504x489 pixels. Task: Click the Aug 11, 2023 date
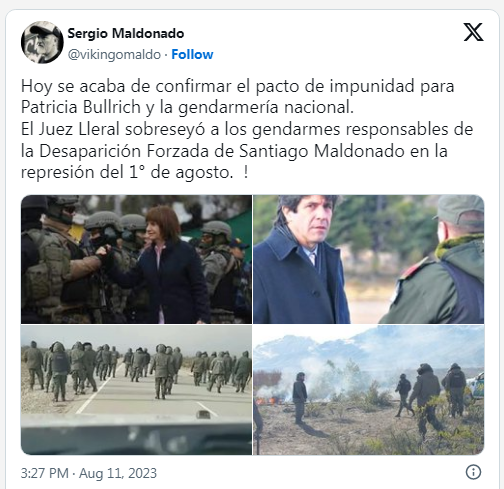tap(118, 473)
